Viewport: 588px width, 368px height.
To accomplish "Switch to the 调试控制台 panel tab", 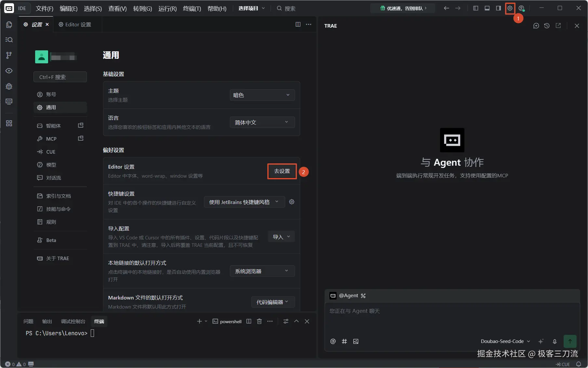I will 73,321.
